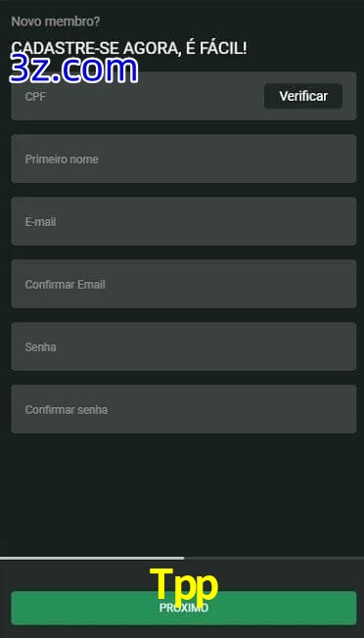Click the 'Confirmar Email' placeholder text
This screenshot has width=364, height=638.
coord(66,285)
